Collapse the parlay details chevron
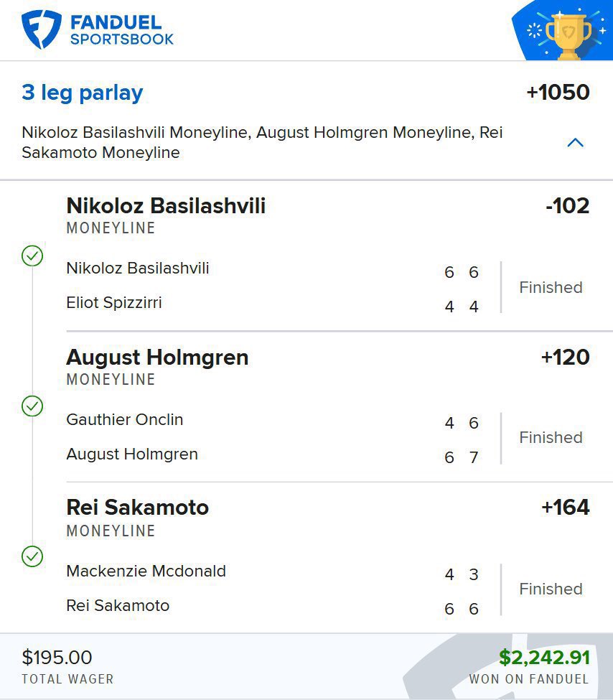 (575, 142)
